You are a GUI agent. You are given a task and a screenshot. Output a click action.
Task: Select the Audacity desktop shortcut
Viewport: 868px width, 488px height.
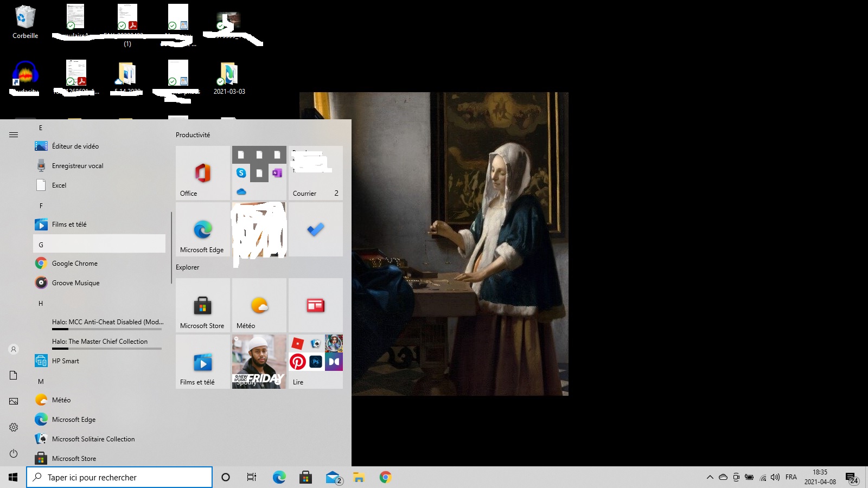pos(25,78)
